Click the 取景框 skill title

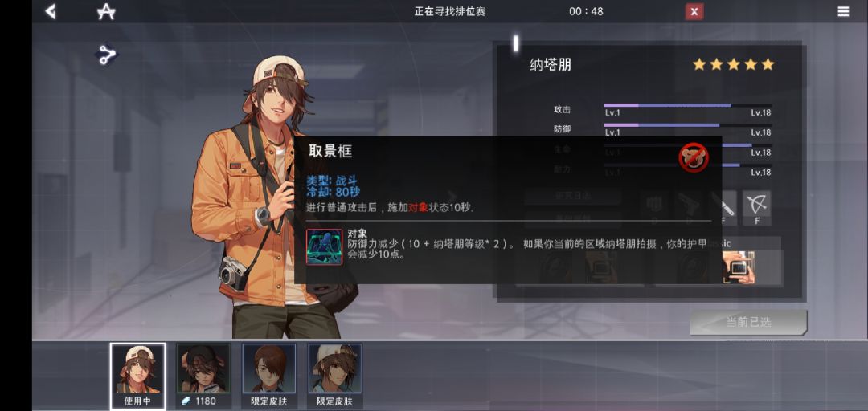[330, 151]
